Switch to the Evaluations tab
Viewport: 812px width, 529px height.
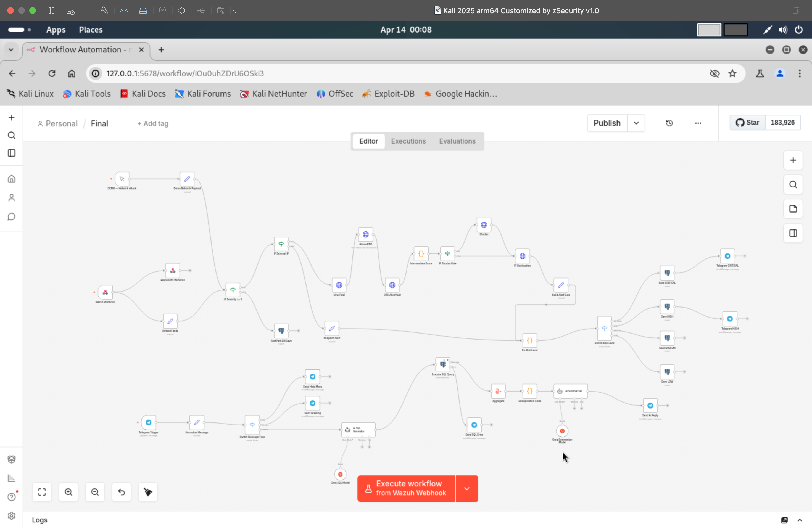pos(457,141)
